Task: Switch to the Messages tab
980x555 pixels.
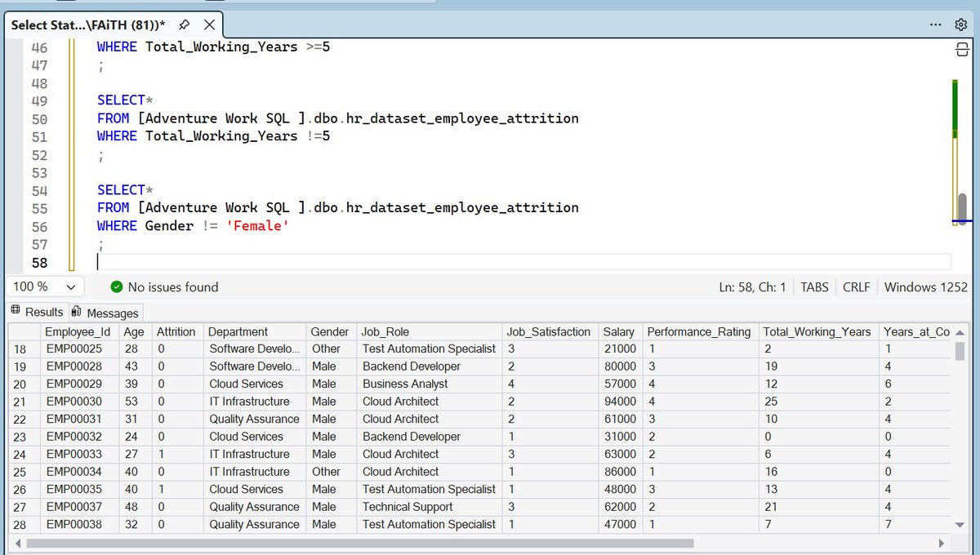Action: pos(105,313)
